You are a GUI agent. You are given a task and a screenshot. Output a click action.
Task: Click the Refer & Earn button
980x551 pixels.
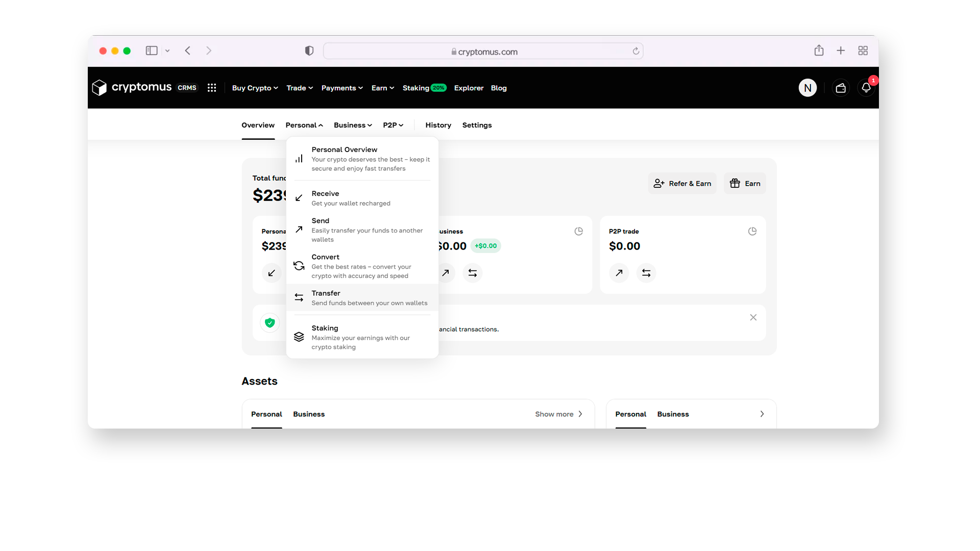coord(682,183)
